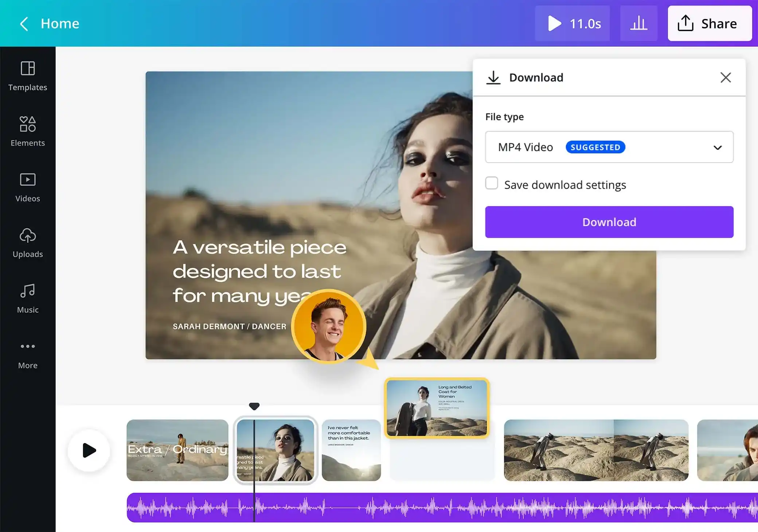This screenshot has width=758, height=532.
Task: Click the Download file type dropdown
Action: 609,147
